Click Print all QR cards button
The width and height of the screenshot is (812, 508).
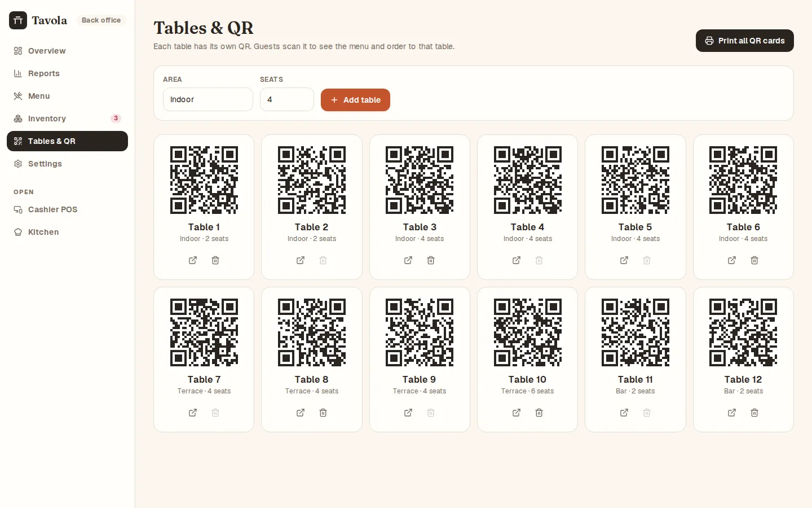click(744, 41)
